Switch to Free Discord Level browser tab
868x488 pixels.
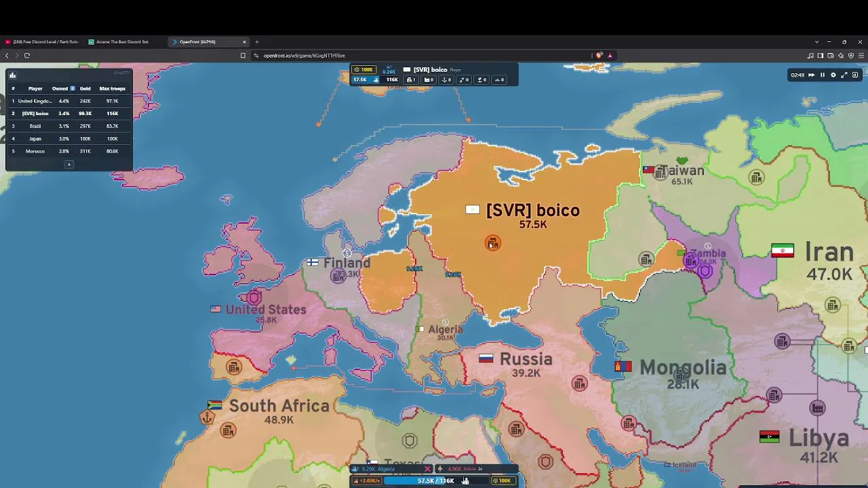pos(43,42)
